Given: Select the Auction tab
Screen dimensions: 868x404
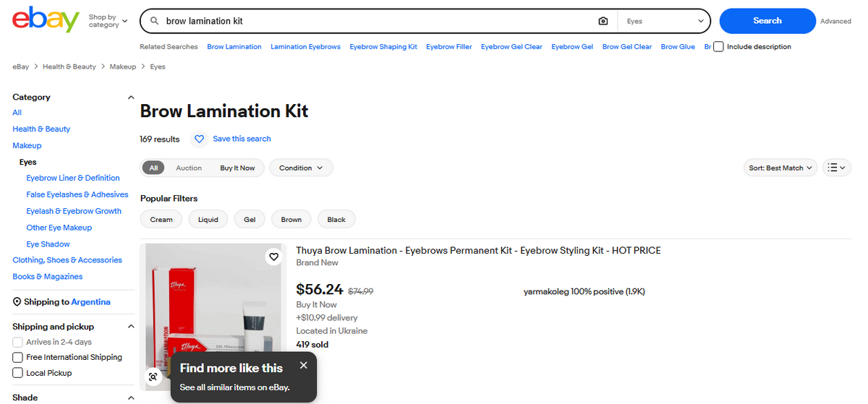Looking at the screenshot, I should (x=189, y=168).
